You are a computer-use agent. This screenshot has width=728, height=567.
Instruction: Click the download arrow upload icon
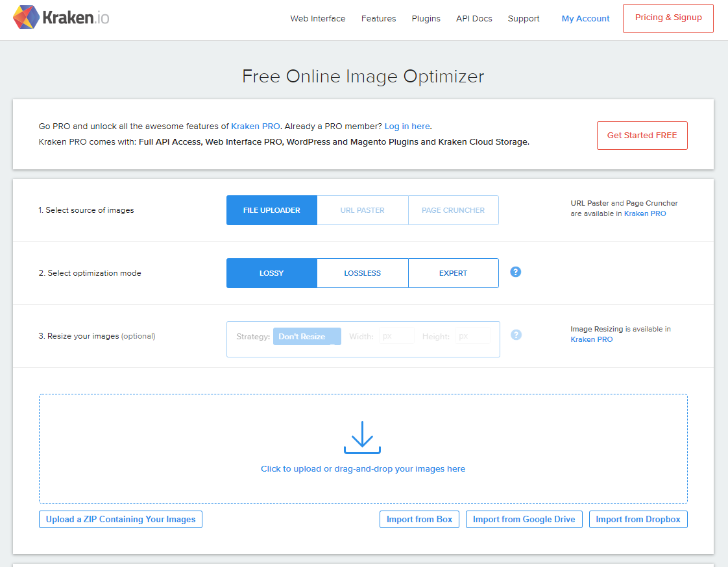click(x=362, y=437)
